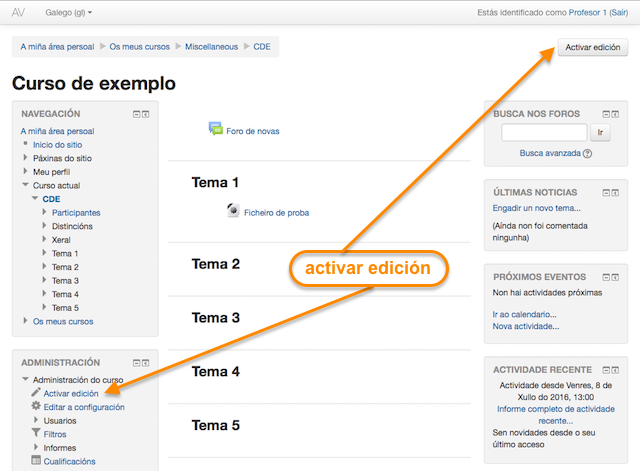This screenshot has width=640, height=471.
Task: Hide the Navegación block with its collapse icon
Action: [x=135, y=114]
